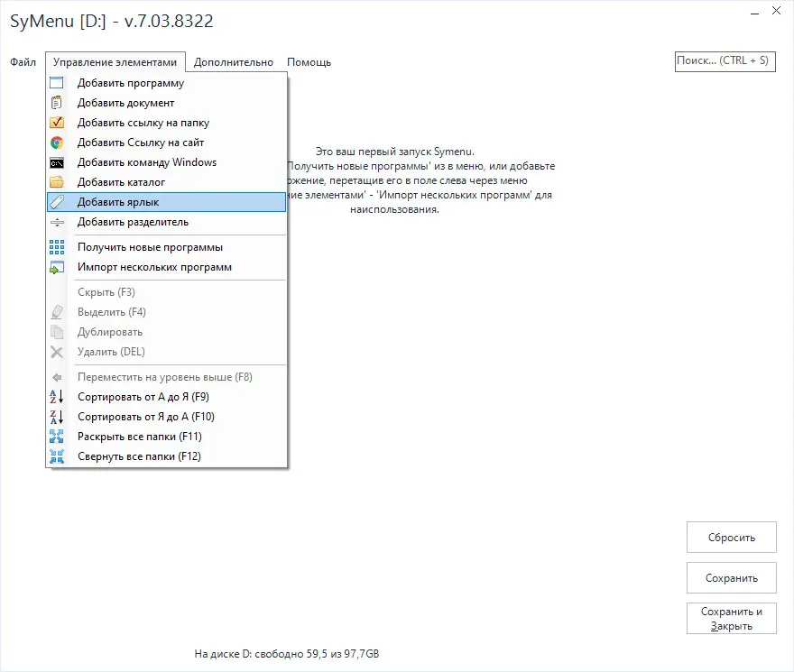Click Переместить на уровень выше (F8)
794x672 pixels.
(167, 377)
